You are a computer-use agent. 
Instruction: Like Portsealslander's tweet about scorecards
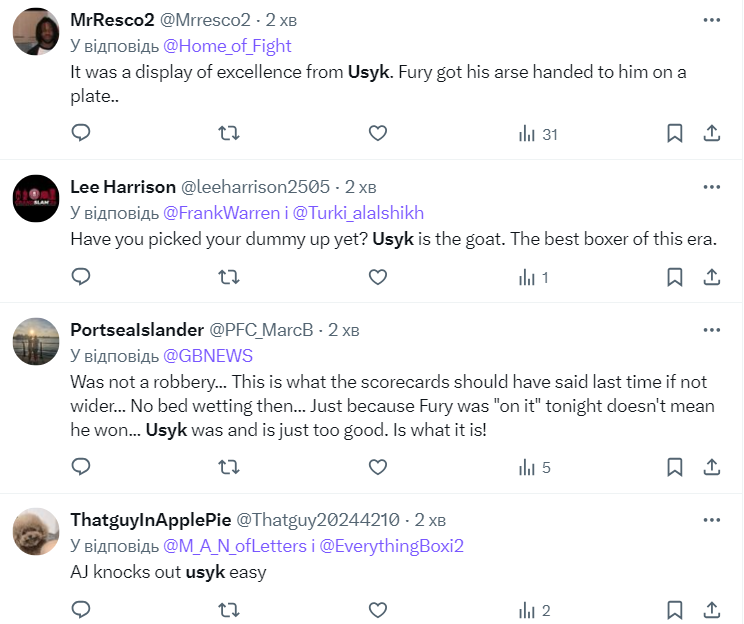point(377,467)
